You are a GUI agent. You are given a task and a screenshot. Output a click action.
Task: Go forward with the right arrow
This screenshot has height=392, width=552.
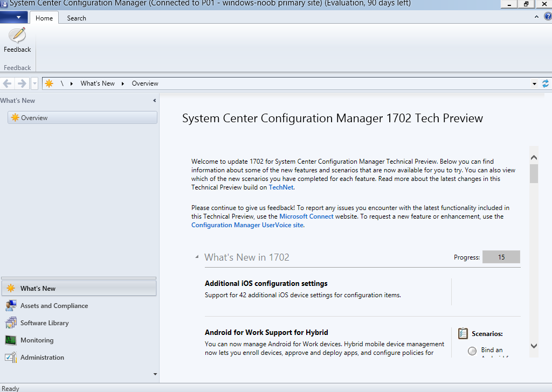pos(22,83)
